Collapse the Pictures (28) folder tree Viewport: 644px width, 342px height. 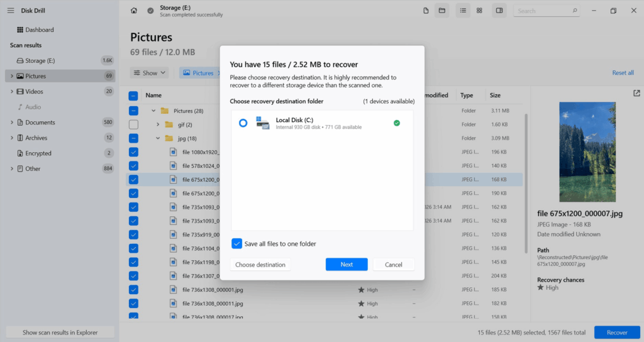pos(153,111)
